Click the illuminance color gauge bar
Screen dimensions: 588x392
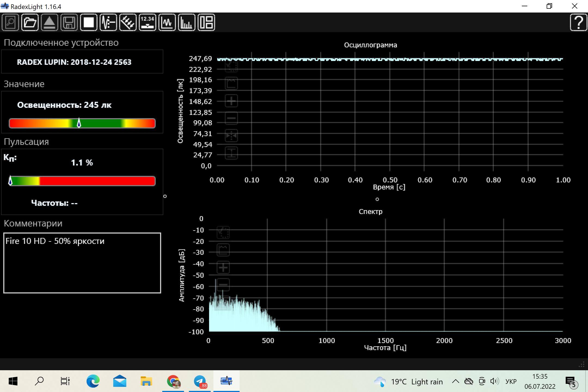82,123
